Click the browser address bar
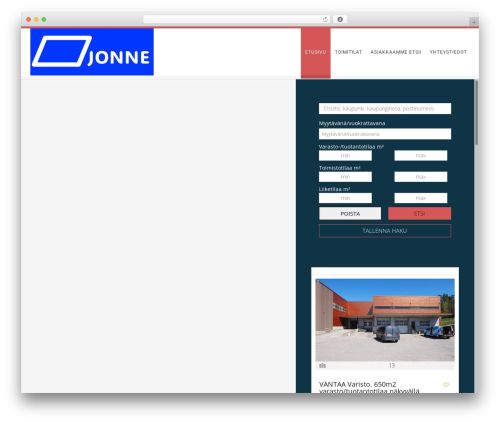 point(236,20)
